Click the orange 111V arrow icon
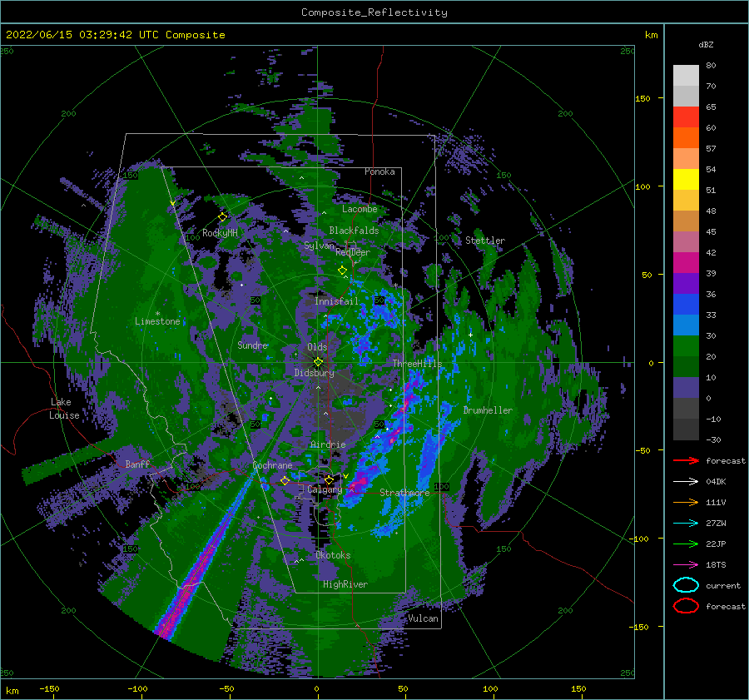749x700 pixels. coord(686,502)
